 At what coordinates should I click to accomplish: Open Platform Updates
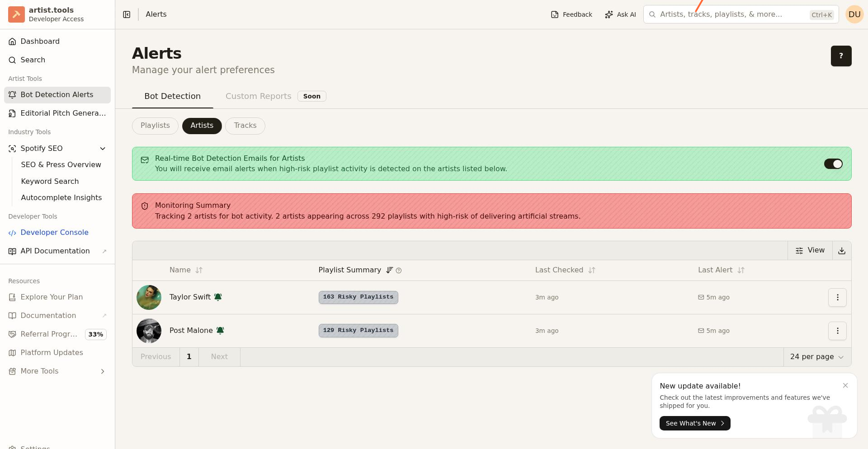tap(57, 353)
